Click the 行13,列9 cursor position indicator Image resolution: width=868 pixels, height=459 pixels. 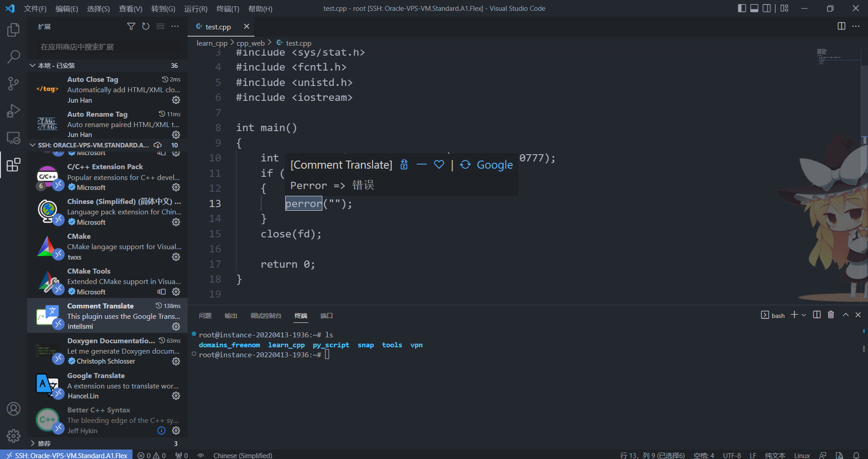651,455
